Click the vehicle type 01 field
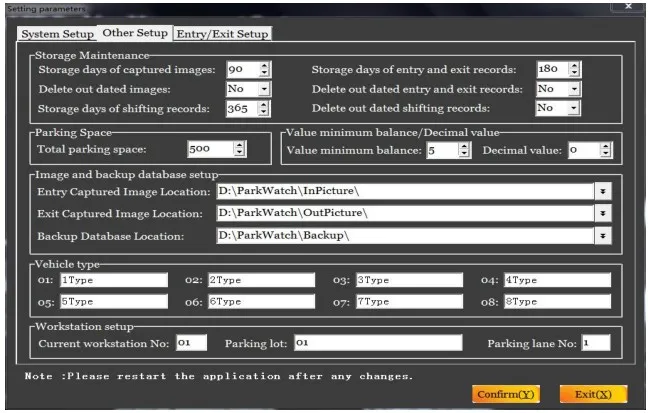Viewport: 648px width, 413px height. click(113, 280)
